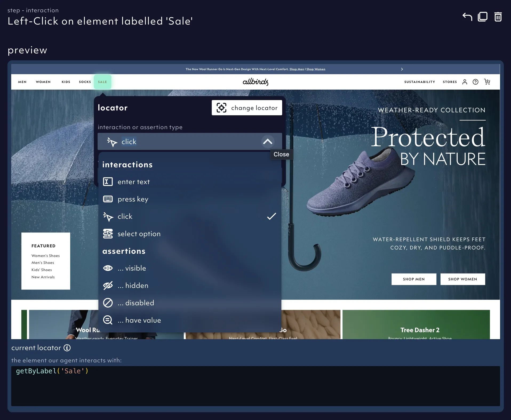Click the getByLabel locator code field

pyautogui.click(x=255, y=386)
